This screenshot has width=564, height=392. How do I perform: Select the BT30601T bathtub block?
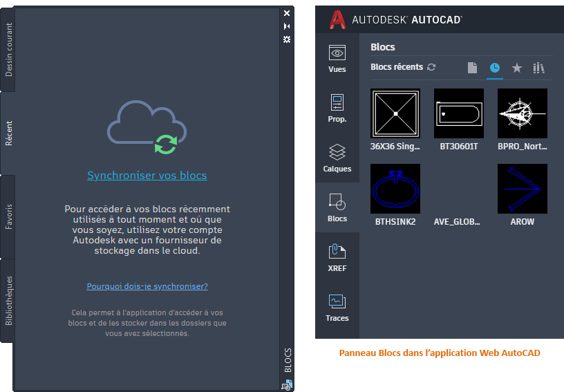point(459,113)
